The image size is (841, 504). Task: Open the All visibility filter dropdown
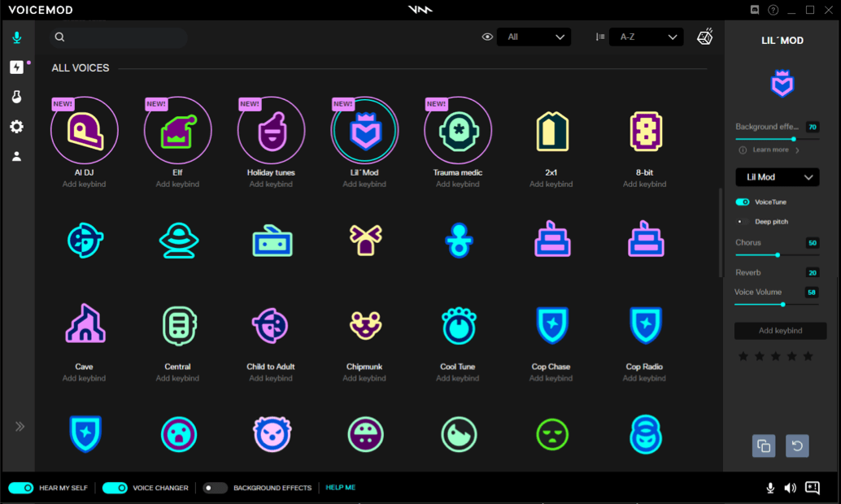[534, 37]
